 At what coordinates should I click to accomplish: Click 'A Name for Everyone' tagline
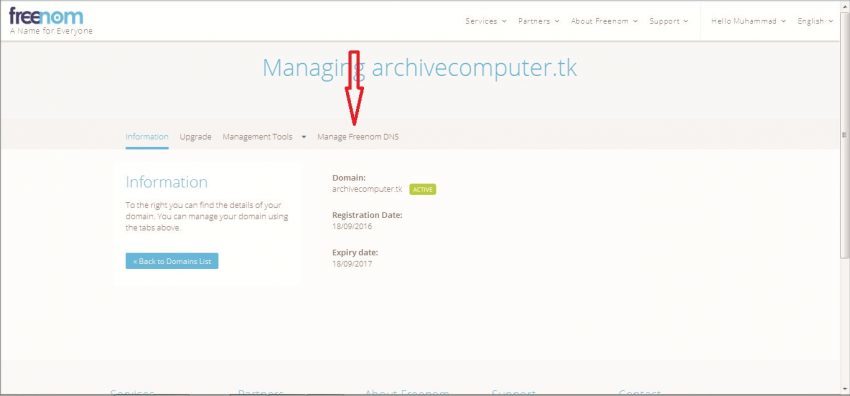(x=51, y=31)
